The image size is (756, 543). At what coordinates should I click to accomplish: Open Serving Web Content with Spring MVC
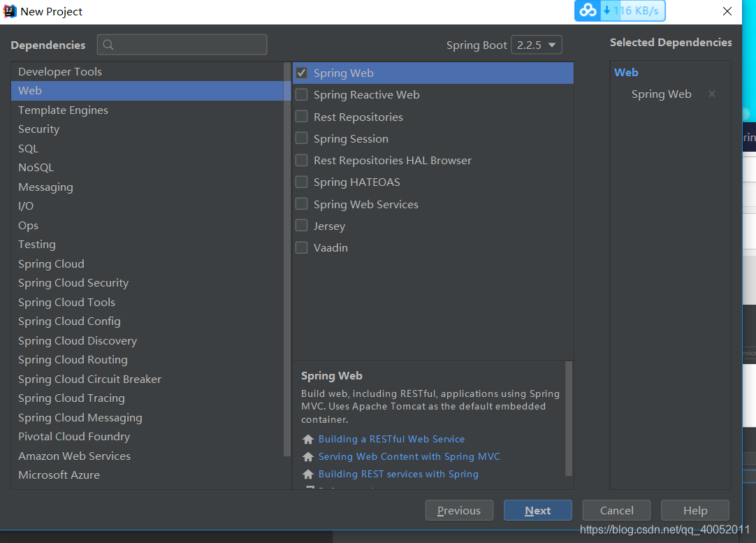coord(409,456)
